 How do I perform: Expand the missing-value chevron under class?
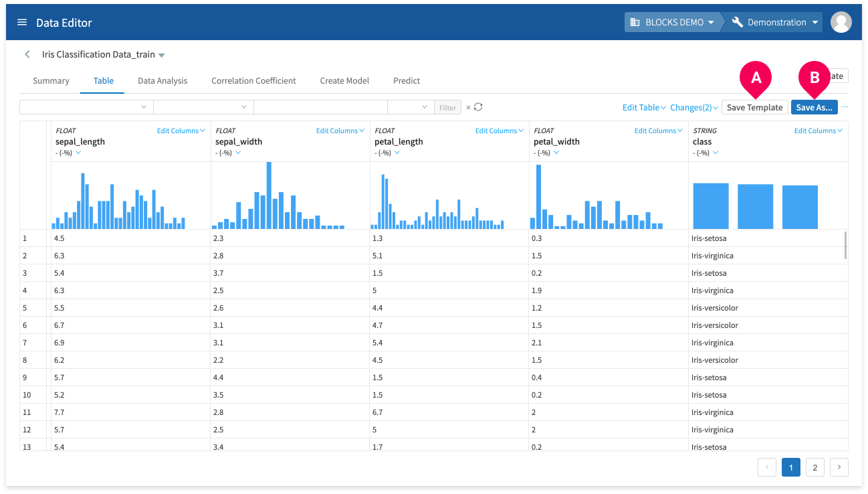click(716, 153)
